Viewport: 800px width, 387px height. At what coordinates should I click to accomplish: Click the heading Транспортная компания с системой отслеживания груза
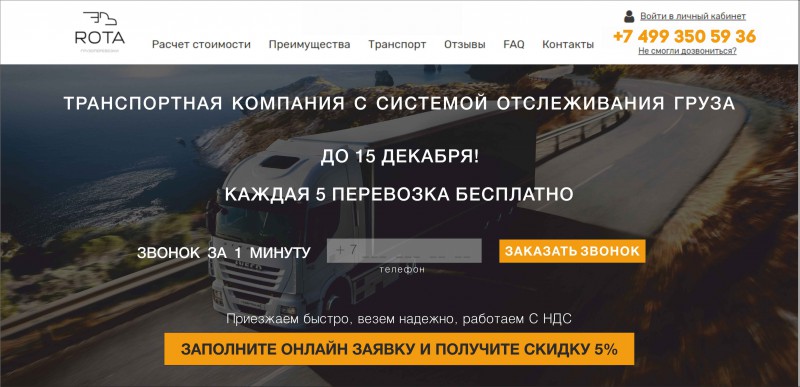(x=399, y=104)
